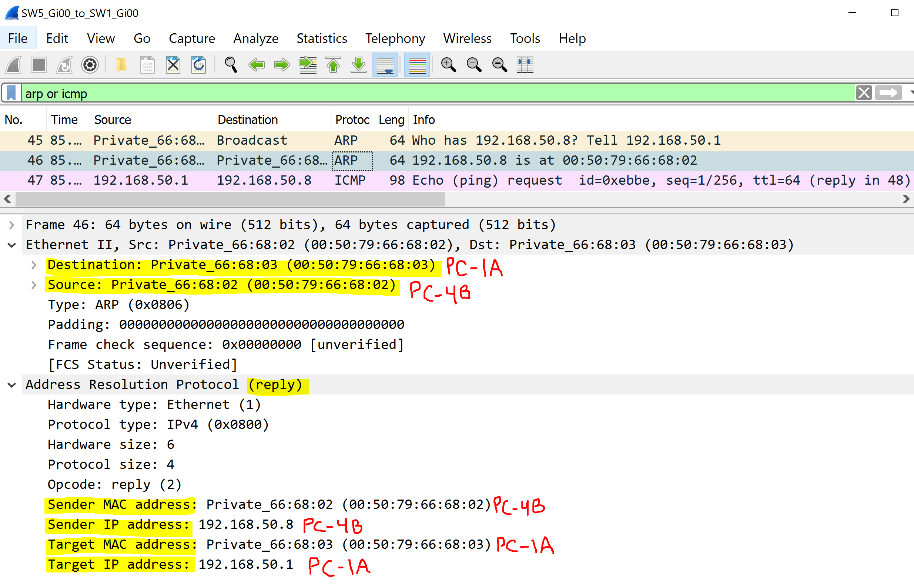
Task: Open the Wireless menu
Action: pos(467,38)
